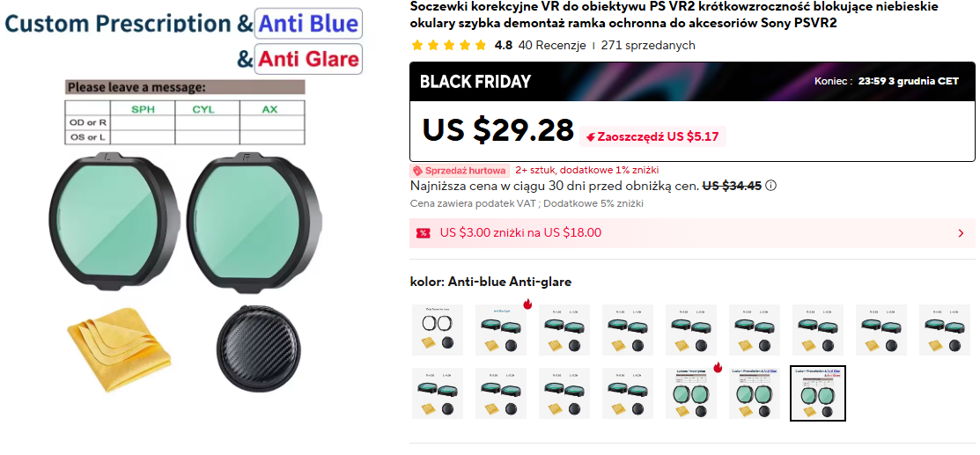Open the 40 Recenzje reviews link
Screen dimensions: 980x455
pyautogui.click(x=552, y=45)
